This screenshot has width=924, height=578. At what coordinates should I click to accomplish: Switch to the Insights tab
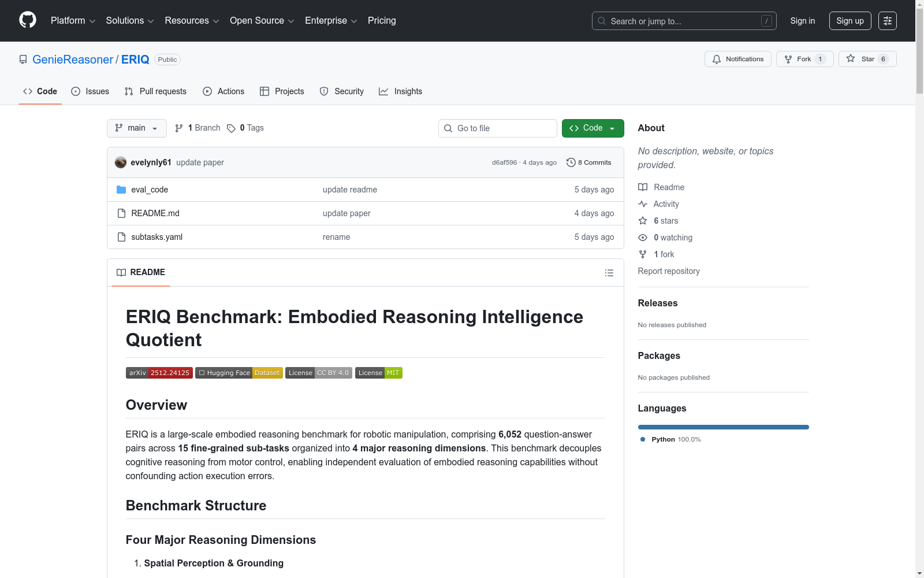(x=401, y=91)
